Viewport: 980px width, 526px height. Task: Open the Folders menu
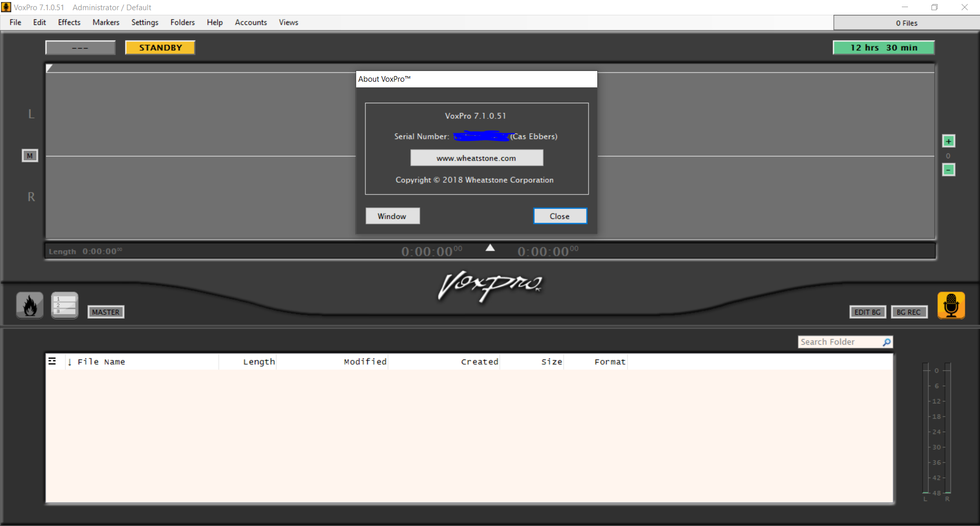[x=182, y=22]
